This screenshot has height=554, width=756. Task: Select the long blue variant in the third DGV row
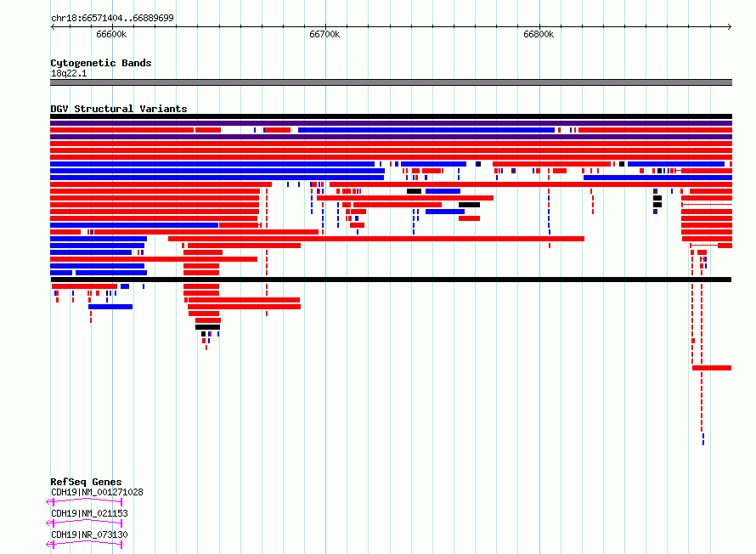click(426, 130)
